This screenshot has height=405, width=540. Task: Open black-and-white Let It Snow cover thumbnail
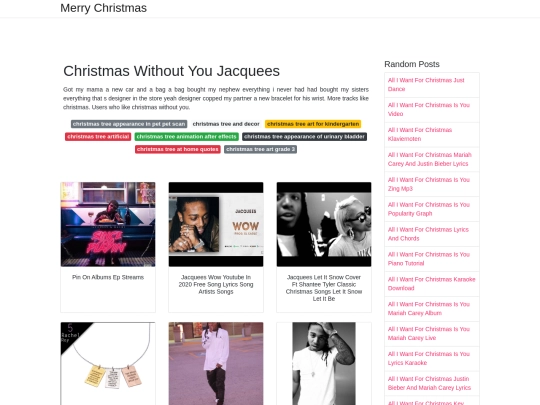click(x=324, y=224)
